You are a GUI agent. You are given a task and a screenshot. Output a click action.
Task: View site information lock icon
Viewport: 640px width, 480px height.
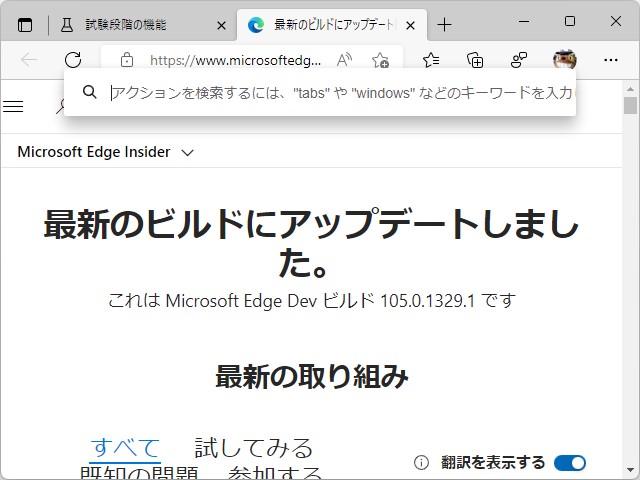pos(127,60)
